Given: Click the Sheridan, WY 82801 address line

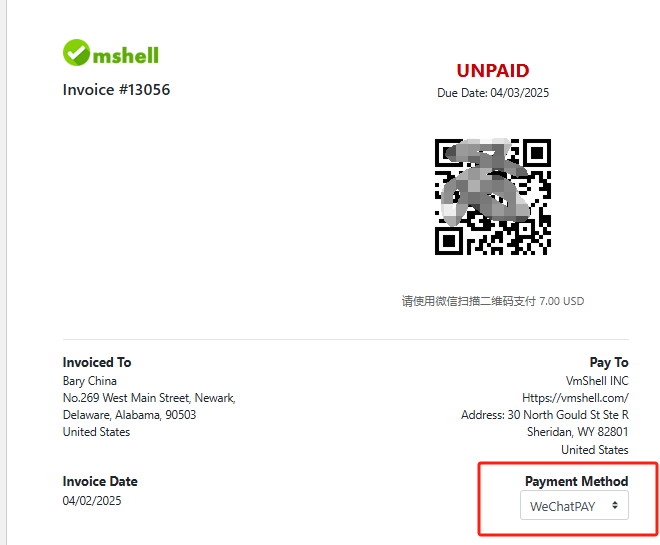Looking at the screenshot, I should click(x=578, y=432).
